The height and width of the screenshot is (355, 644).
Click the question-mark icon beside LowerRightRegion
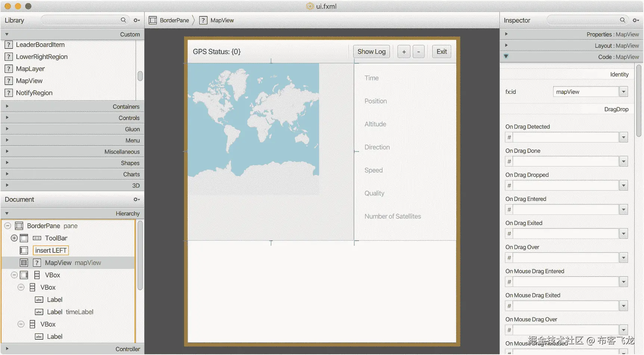click(x=9, y=57)
